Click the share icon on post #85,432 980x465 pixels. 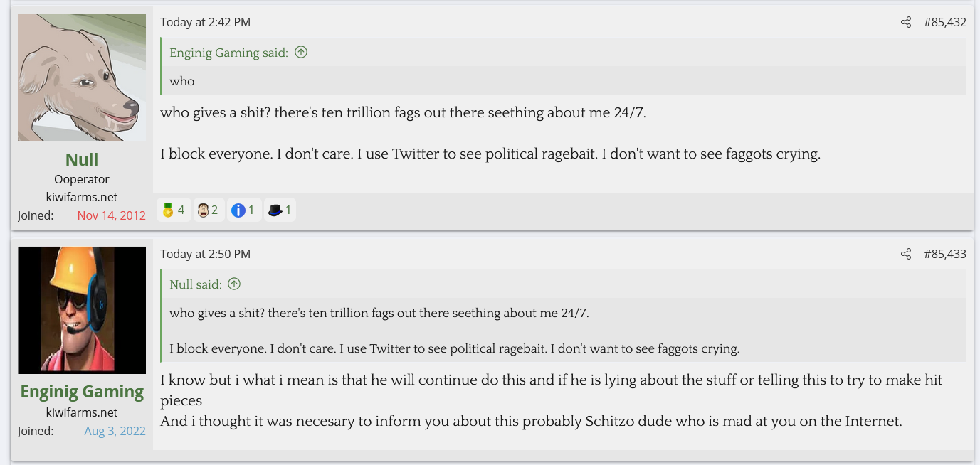905,22
